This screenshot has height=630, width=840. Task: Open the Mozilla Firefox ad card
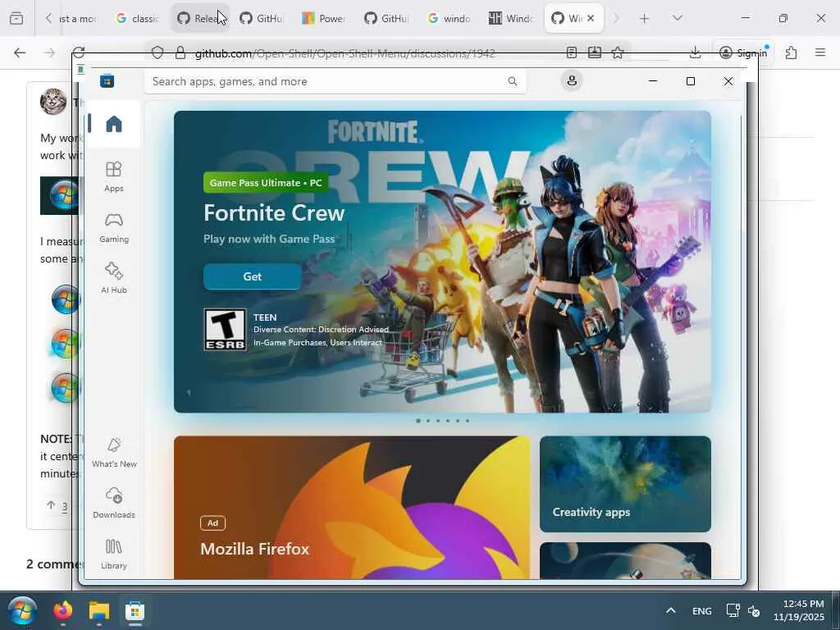(x=352, y=507)
